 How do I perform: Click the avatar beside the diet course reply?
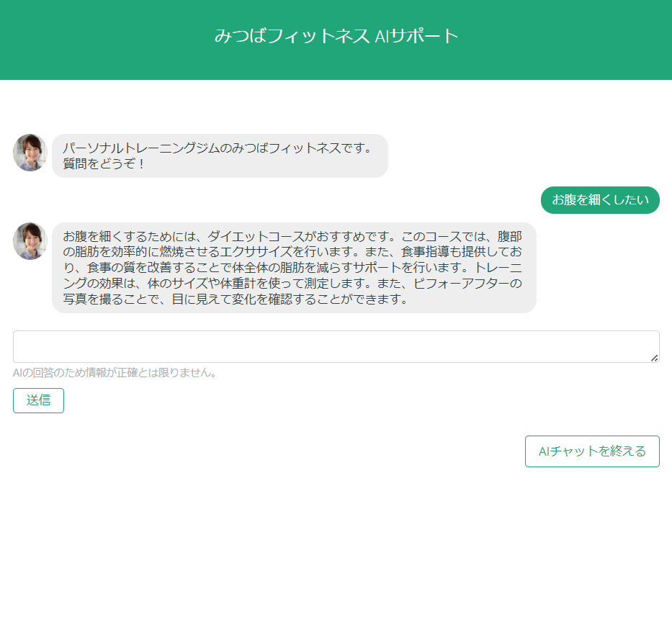(30, 240)
